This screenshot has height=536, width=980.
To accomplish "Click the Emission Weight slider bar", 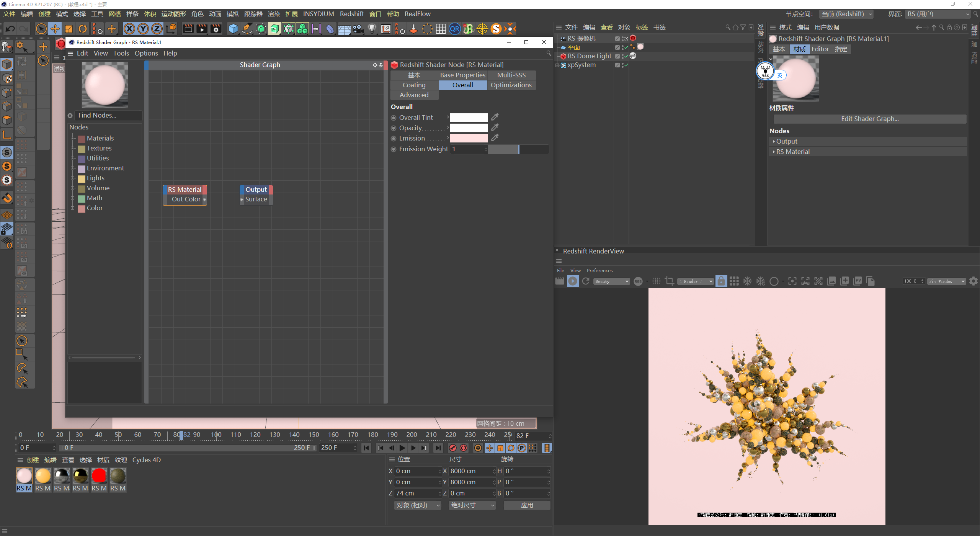I will [x=518, y=149].
